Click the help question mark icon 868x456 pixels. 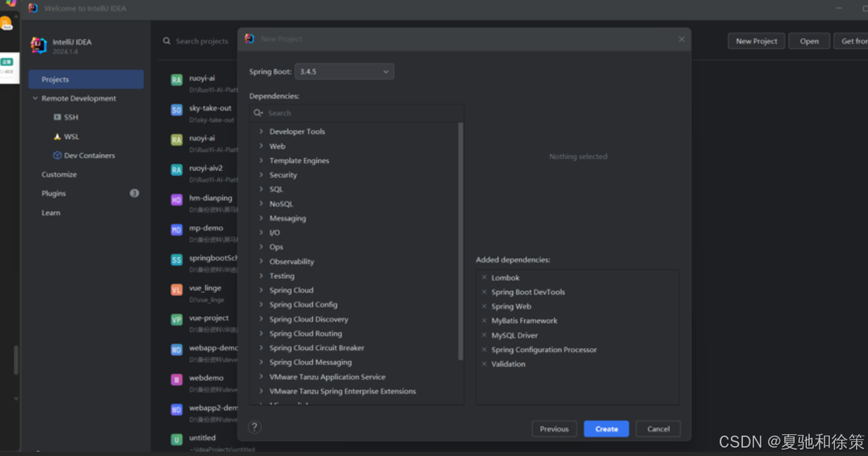254,426
